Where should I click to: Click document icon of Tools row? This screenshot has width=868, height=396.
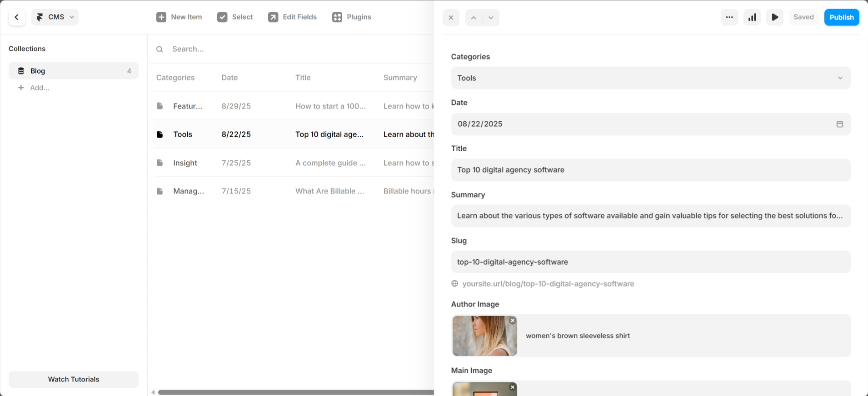pos(160,134)
